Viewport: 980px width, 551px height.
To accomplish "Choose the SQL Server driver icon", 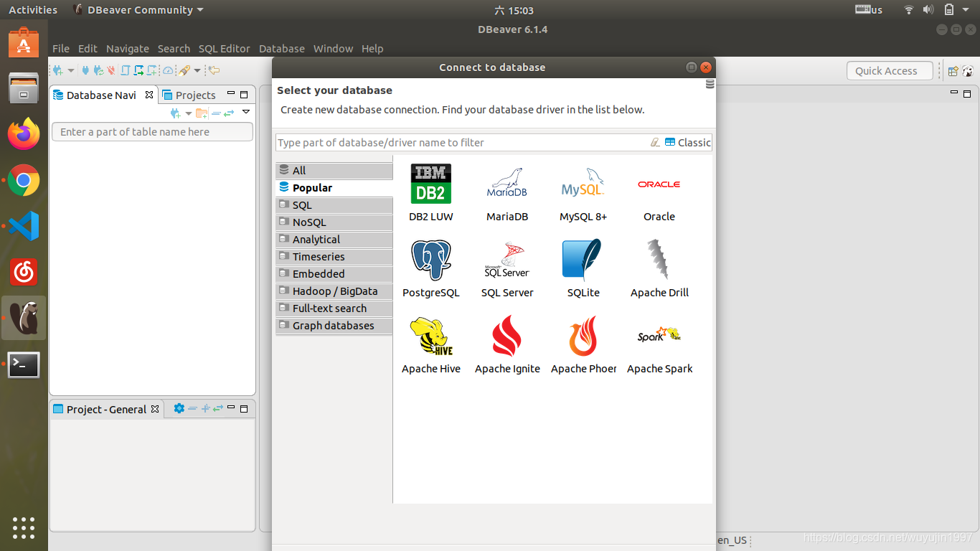I will pyautogui.click(x=507, y=260).
